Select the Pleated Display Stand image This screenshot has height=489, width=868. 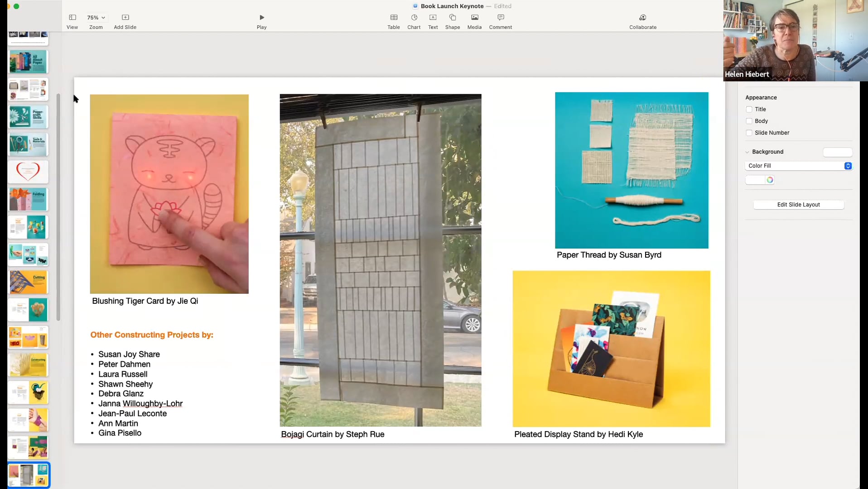[611, 349]
